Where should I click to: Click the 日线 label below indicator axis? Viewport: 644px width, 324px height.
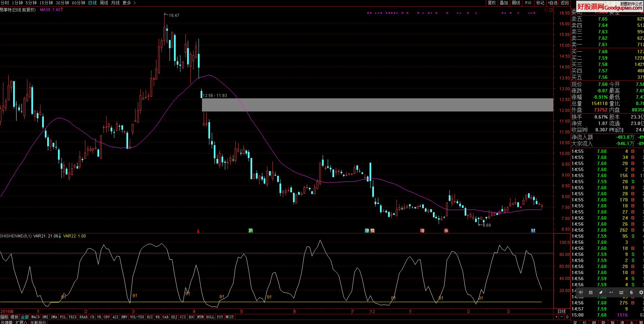[562, 311]
